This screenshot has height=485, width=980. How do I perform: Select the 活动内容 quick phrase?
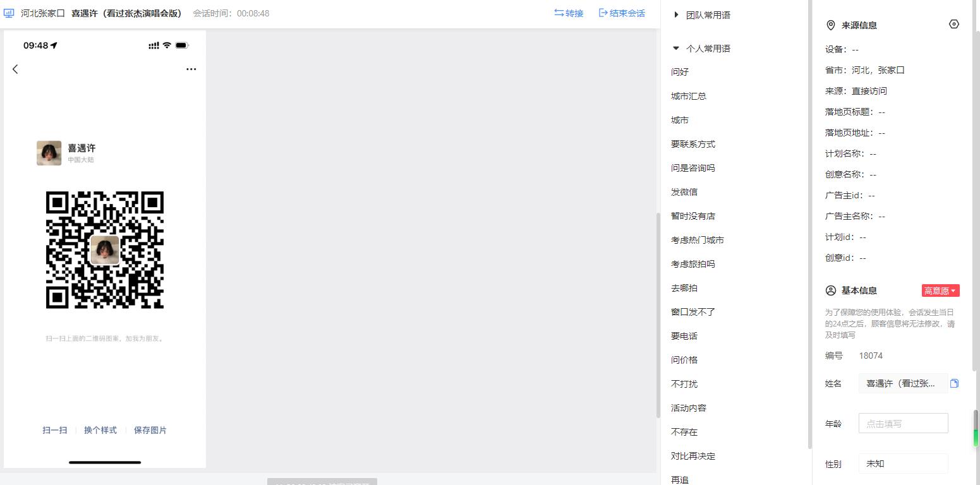[689, 408]
